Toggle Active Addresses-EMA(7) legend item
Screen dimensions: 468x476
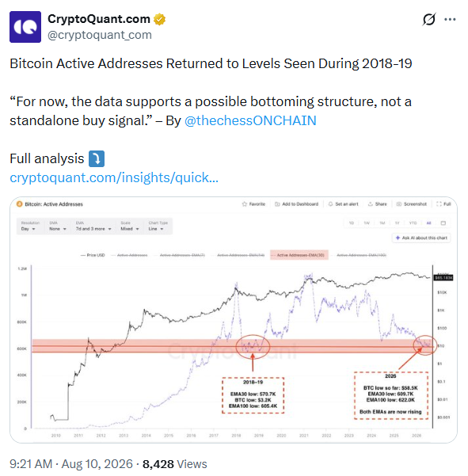point(182,255)
